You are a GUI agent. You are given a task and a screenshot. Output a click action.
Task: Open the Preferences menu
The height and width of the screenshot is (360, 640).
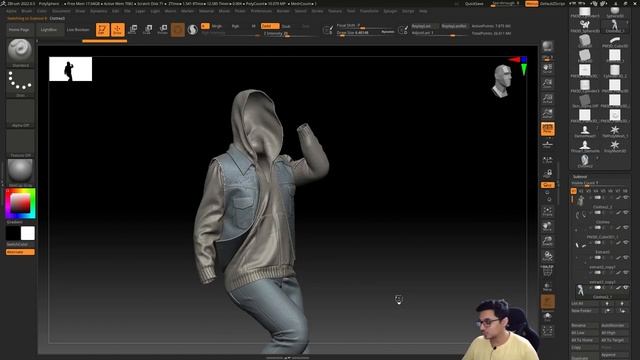click(261, 11)
